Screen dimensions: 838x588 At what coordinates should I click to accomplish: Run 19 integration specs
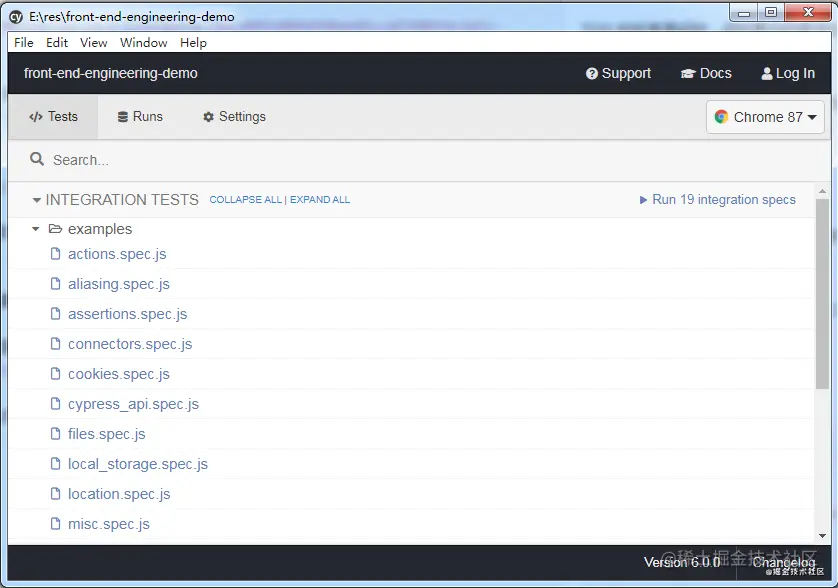[718, 200]
